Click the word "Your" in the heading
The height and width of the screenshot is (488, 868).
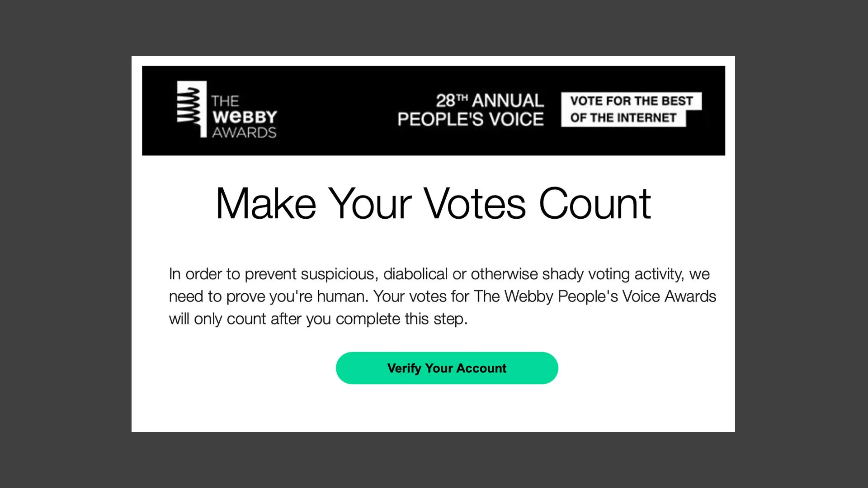pos(369,204)
